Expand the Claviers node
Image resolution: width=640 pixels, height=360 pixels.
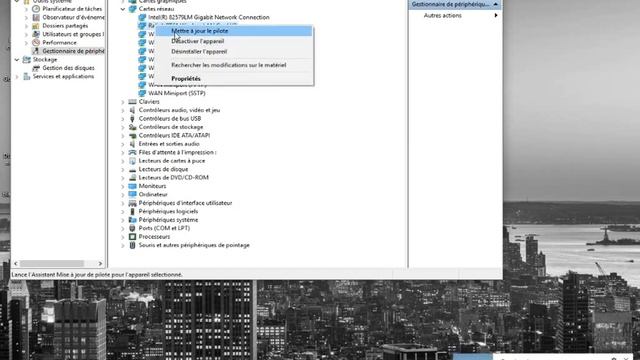tap(123, 102)
